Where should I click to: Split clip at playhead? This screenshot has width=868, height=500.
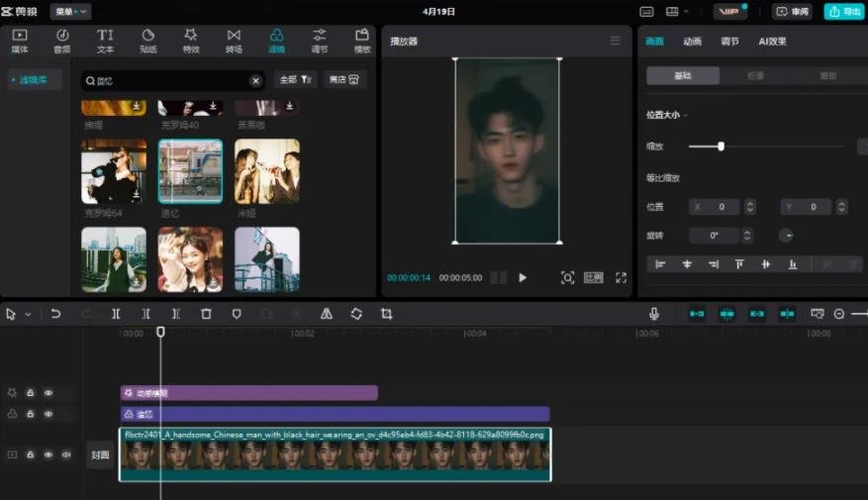point(116,314)
